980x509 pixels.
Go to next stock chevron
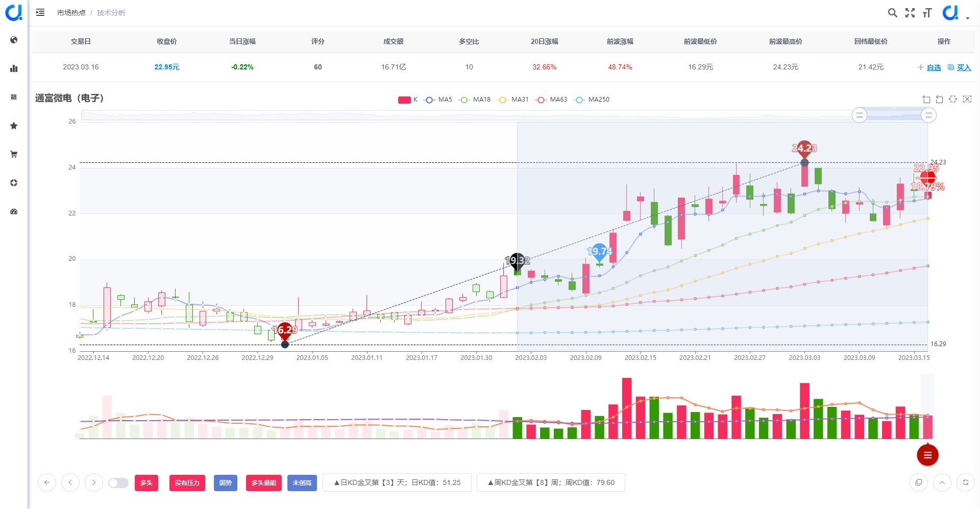[94, 482]
